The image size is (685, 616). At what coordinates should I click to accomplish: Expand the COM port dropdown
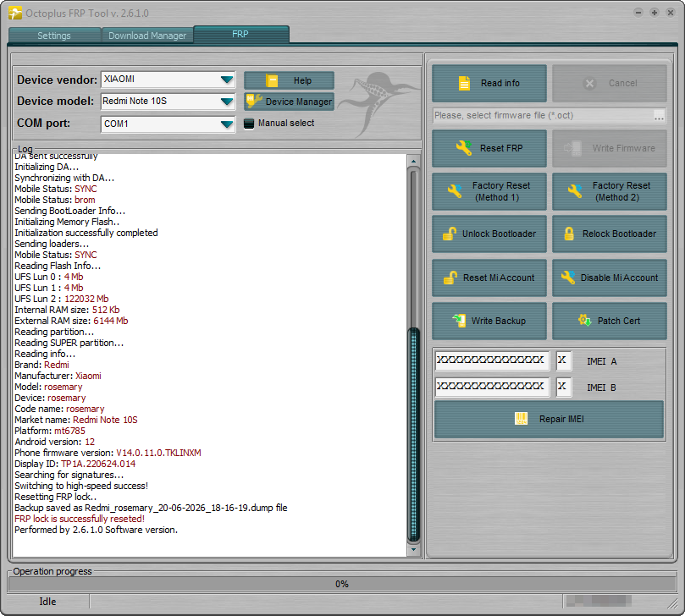pos(226,124)
